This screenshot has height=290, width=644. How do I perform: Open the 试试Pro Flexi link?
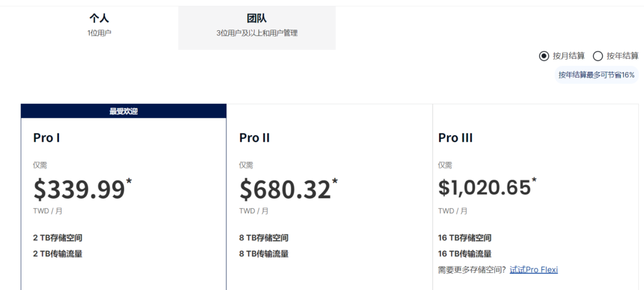click(533, 270)
